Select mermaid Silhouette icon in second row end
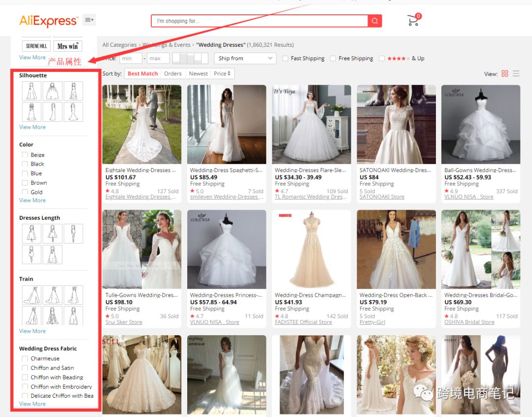The width and height of the screenshot is (532, 417). click(73, 112)
